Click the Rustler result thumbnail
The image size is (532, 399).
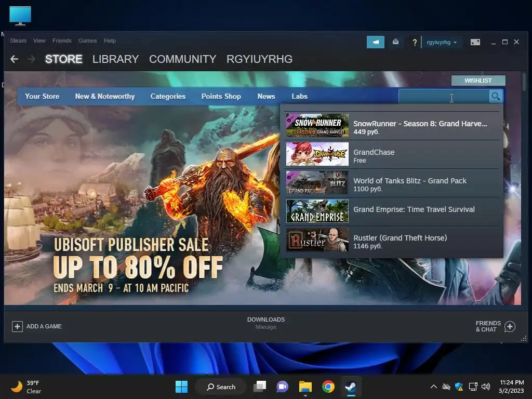317,240
